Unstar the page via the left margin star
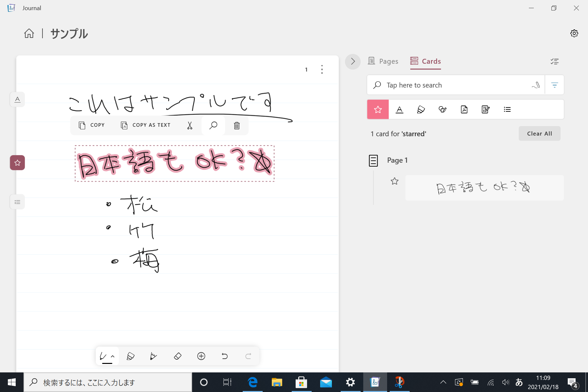The image size is (588, 392). click(x=17, y=162)
